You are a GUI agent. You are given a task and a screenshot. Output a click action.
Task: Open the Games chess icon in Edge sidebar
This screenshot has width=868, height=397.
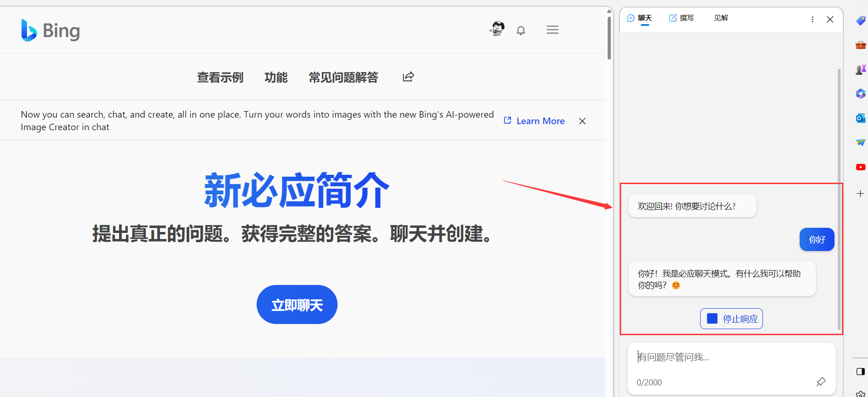tap(861, 69)
